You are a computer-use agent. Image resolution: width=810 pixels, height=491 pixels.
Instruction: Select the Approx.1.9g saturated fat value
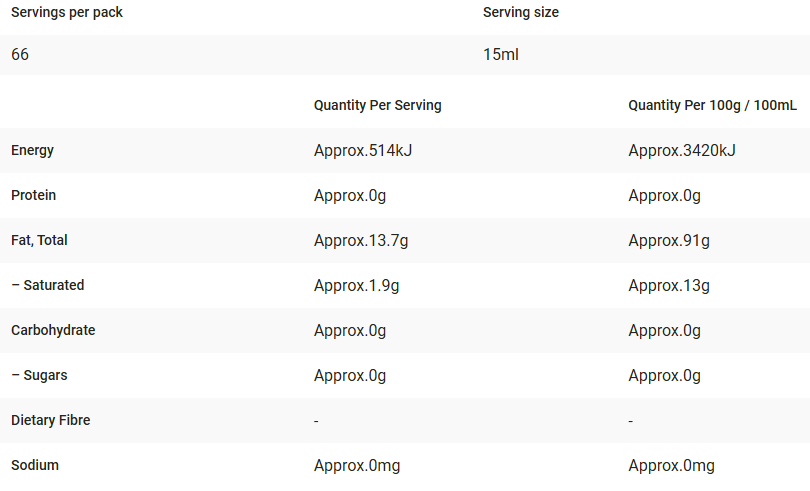[357, 286]
